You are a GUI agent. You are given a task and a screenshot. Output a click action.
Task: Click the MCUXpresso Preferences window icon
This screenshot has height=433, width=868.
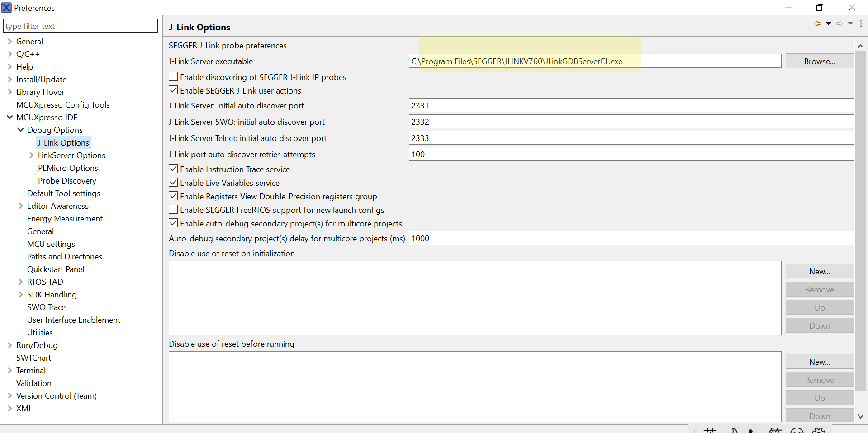coord(6,8)
